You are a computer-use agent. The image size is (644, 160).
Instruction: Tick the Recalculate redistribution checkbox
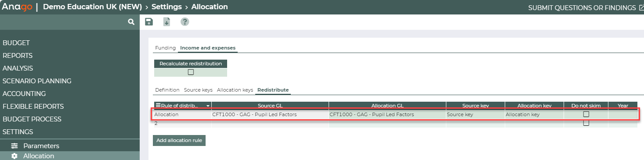click(191, 72)
